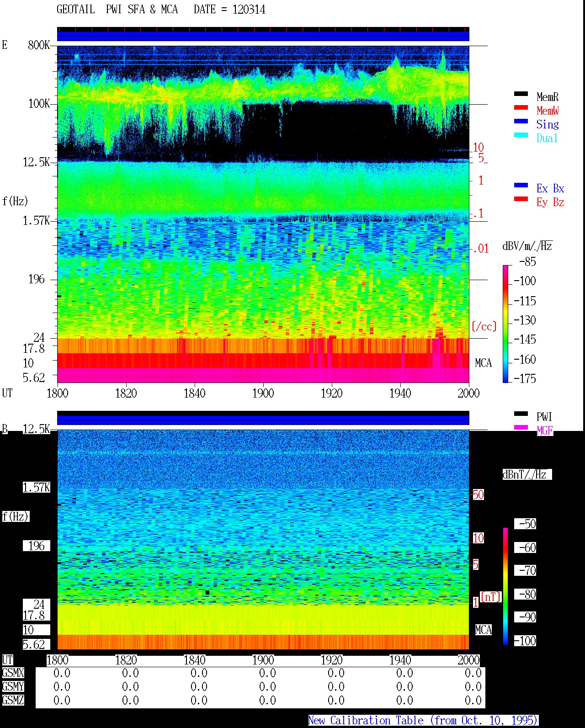Click the E panel '12.5K' frequency label
The image size is (585, 728).
(x=37, y=162)
